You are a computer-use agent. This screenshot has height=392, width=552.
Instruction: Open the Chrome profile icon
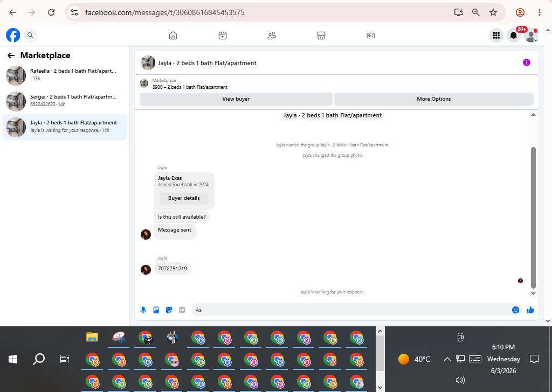520,12
